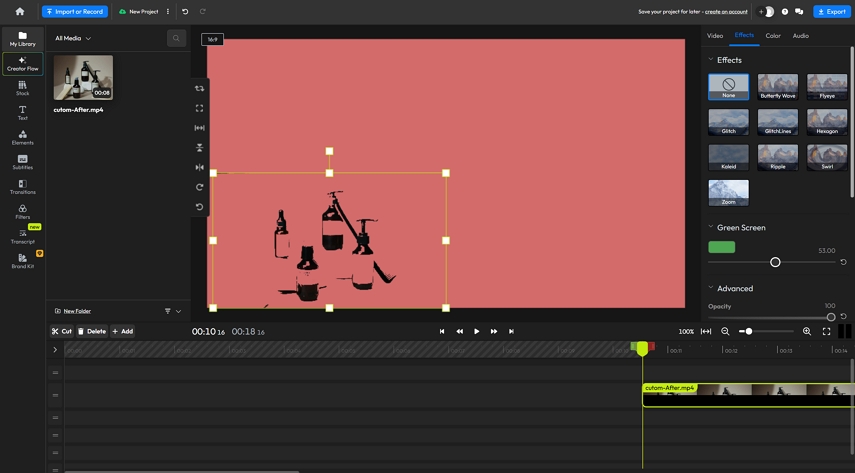
Task: Open Creator Flow panel
Action: coord(22,64)
